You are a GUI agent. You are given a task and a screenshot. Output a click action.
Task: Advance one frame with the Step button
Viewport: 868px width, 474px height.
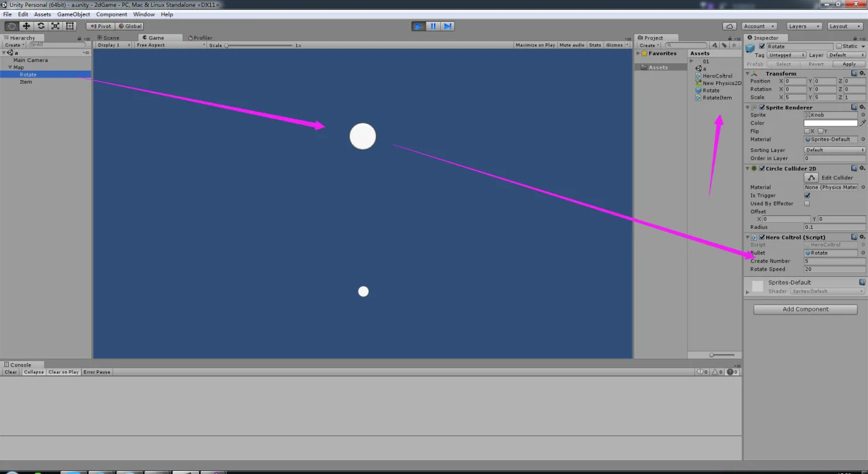pyautogui.click(x=447, y=26)
